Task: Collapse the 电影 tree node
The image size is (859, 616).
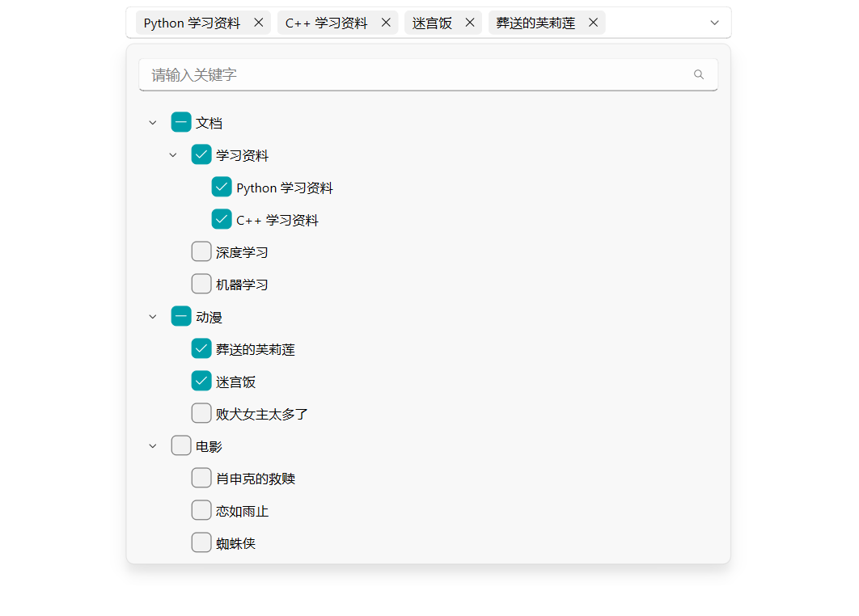Action: 152,445
